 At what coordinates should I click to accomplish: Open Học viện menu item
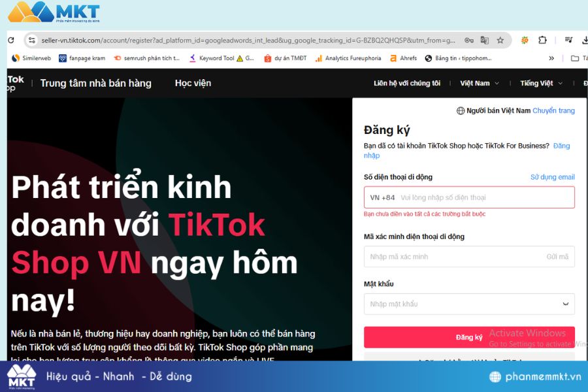(193, 83)
